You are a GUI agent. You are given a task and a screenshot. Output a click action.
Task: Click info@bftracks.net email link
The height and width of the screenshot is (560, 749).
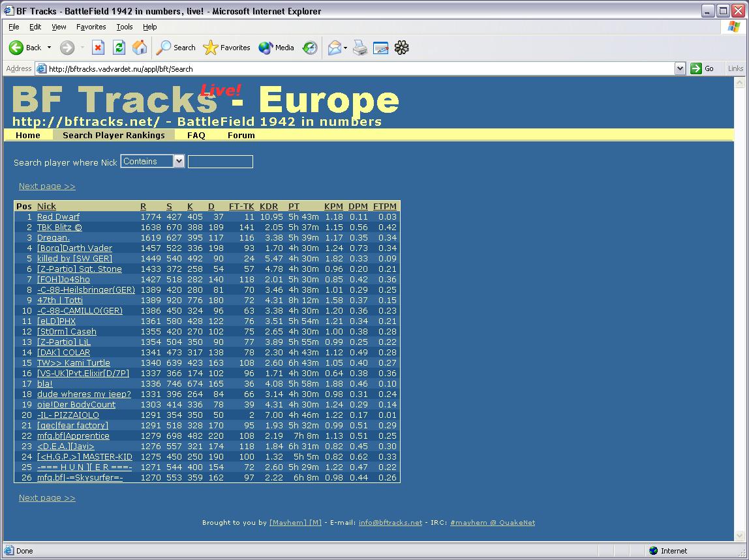(390, 523)
